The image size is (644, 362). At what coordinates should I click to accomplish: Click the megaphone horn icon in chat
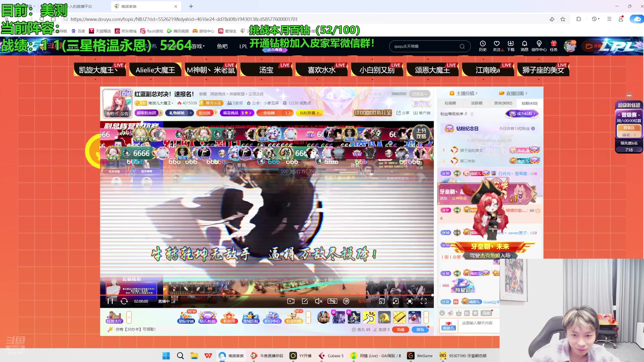[x=450, y=313]
